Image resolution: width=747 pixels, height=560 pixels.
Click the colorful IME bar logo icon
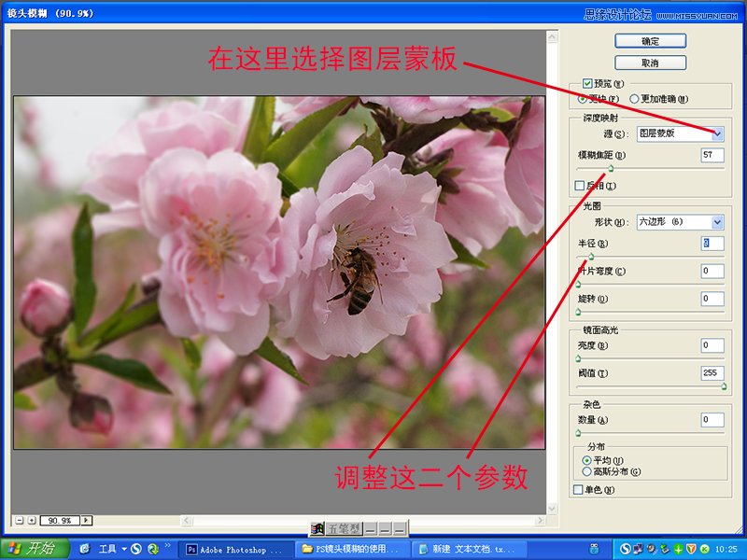[317, 528]
